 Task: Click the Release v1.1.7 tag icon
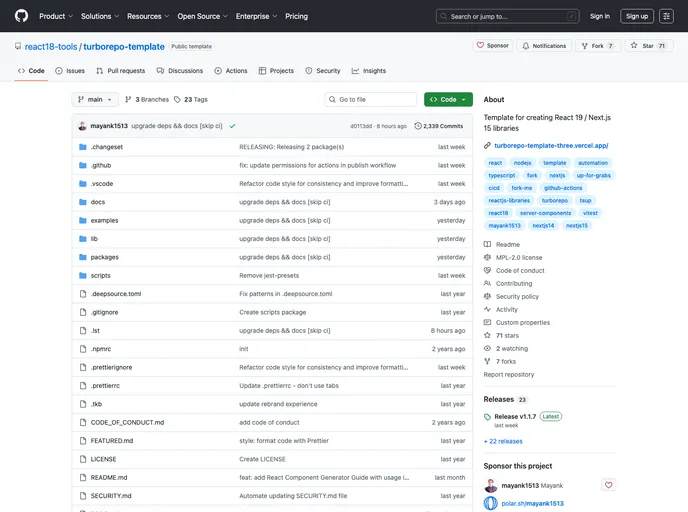point(487,417)
